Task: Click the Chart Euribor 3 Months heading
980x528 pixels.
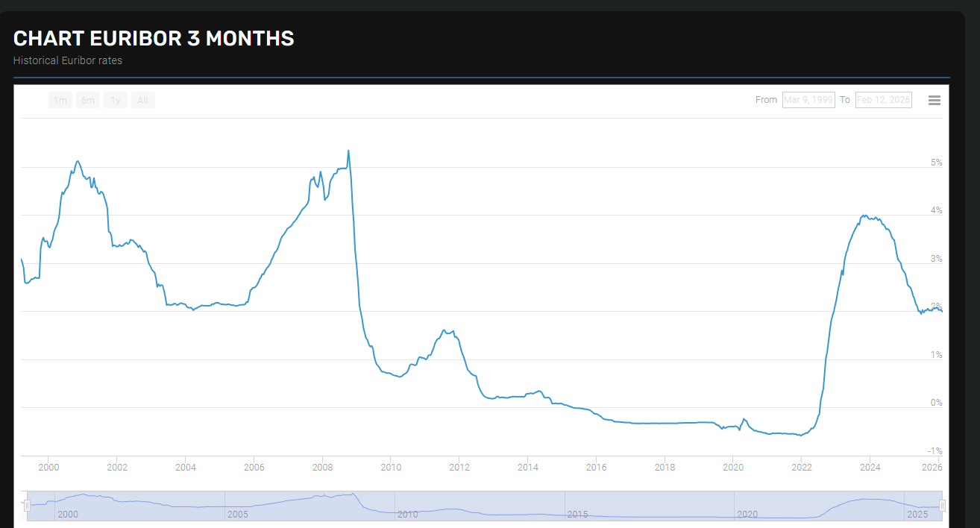Action: [154, 39]
